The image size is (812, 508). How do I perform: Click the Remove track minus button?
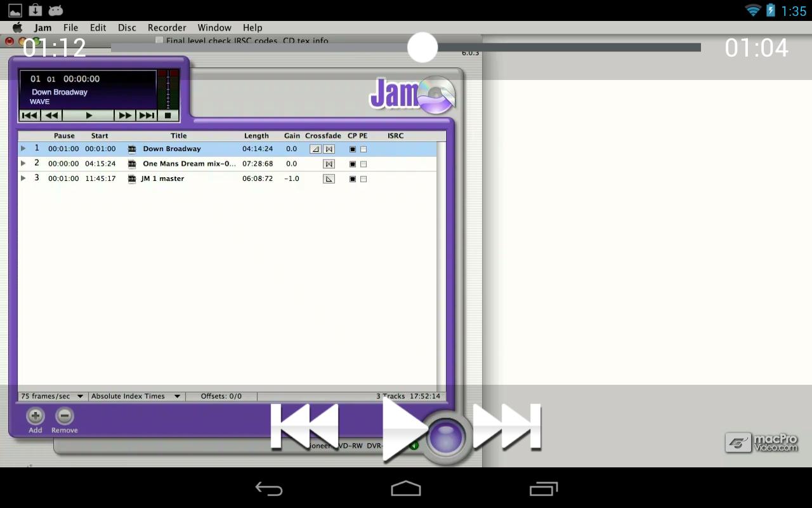(x=65, y=416)
